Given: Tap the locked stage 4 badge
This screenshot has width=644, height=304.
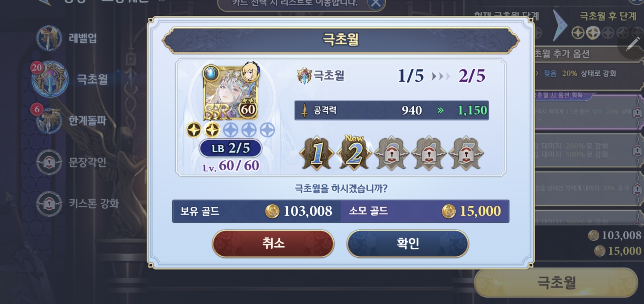Looking at the screenshot, I should (429, 153).
